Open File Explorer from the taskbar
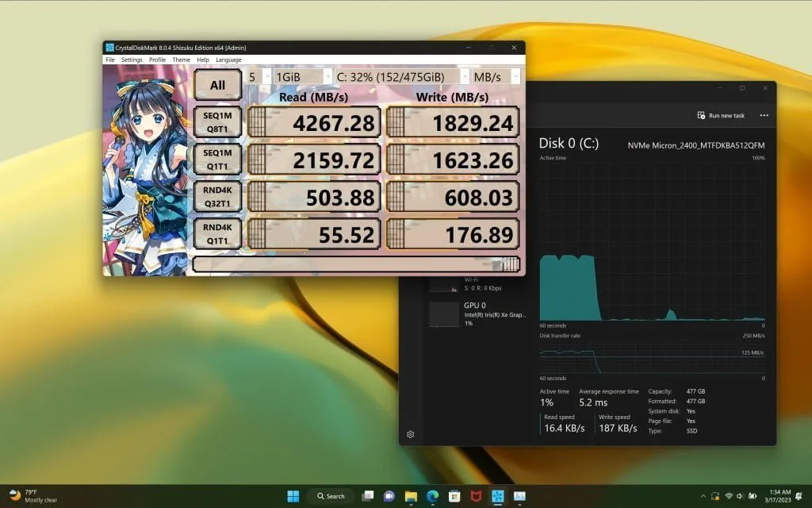 point(411,496)
